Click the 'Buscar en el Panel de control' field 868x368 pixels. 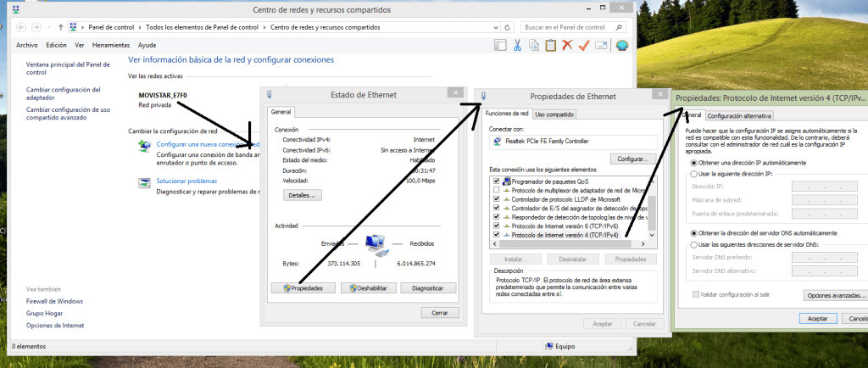click(570, 27)
